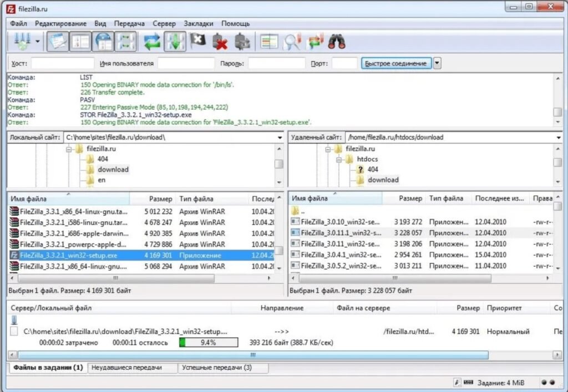Click the Быстрое соединение button
The image size is (568, 392).
click(396, 63)
